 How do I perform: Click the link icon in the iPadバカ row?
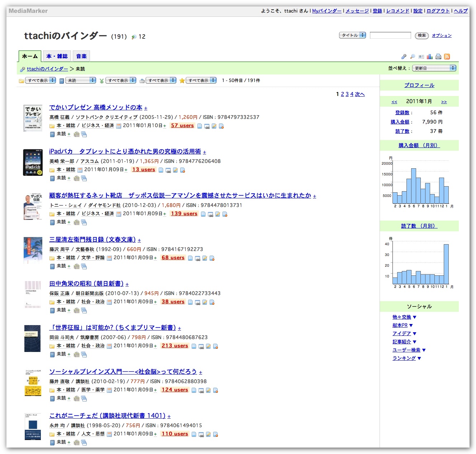pos(168,170)
